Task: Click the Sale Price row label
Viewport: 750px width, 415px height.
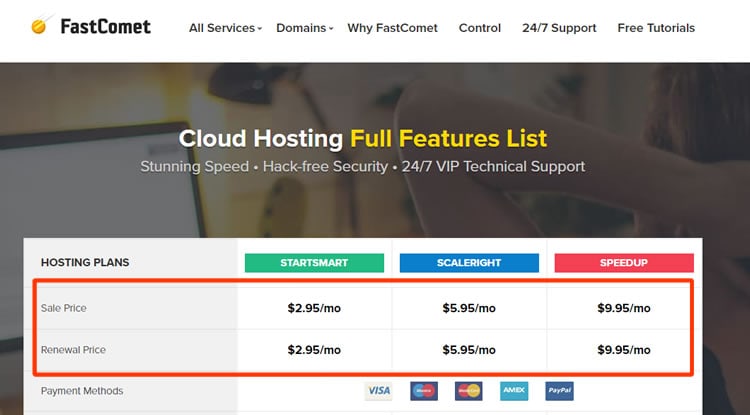Action: coord(64,308)
